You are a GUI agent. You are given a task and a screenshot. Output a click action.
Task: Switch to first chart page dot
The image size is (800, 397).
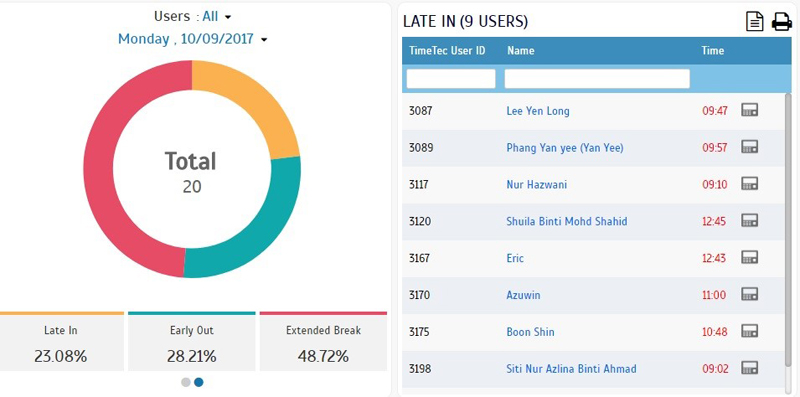(x=186, y=382)
